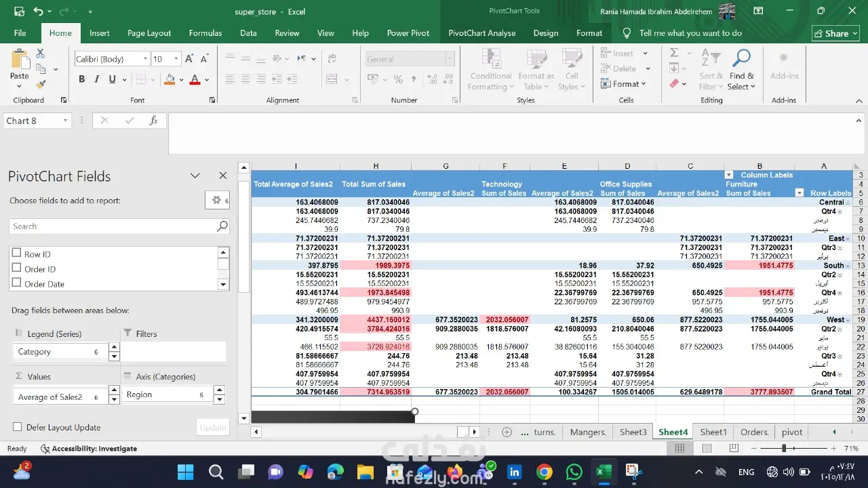
Task: Open the PivotChart Fields tools gear
Action: pyautogui.click(x=217, y=200)
